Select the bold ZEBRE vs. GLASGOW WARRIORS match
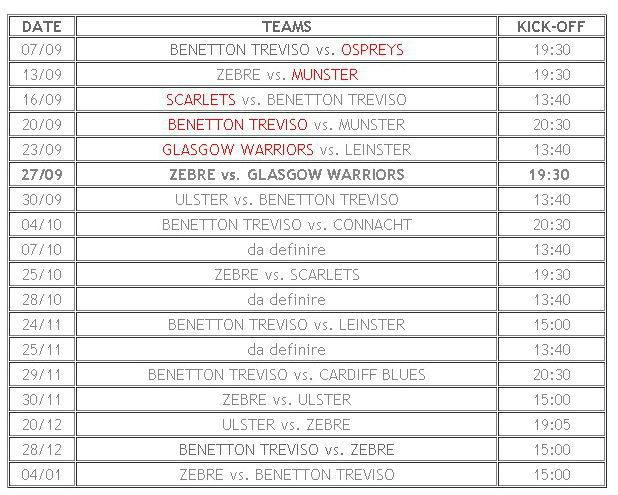The height and width of the screenshot is (495, 618). 286,174
